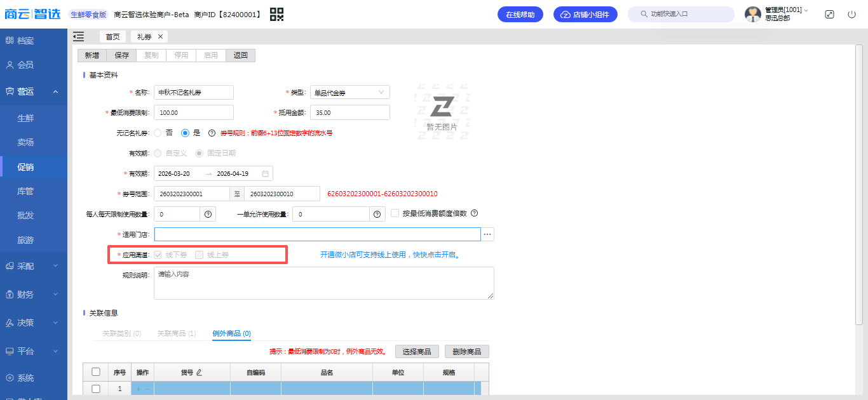
Task: Check the 按最低消费额度倍数 checkbox
Action: click(395, 213)
